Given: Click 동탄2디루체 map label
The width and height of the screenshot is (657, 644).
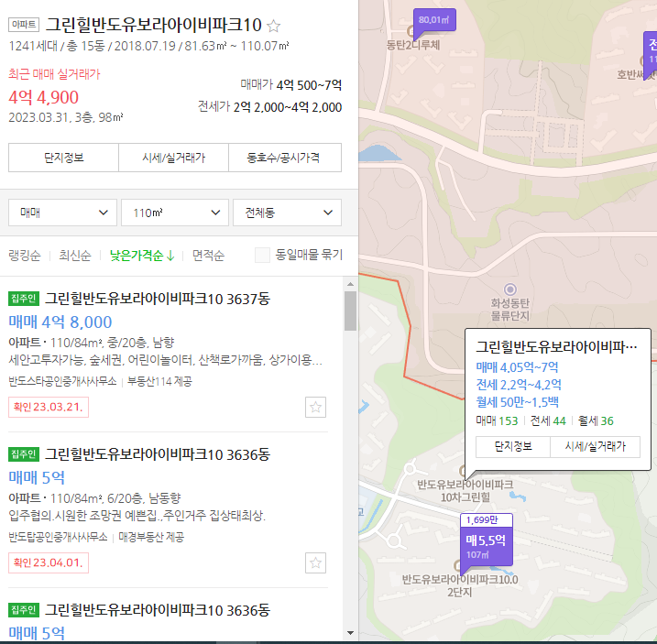Looking at the screenshot, I should point(413,45).
